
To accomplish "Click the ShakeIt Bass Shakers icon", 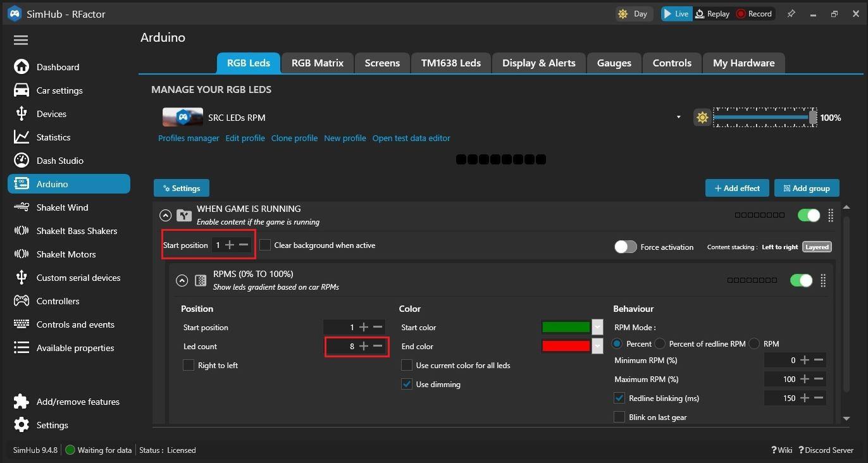I will (x=22, y=231).
